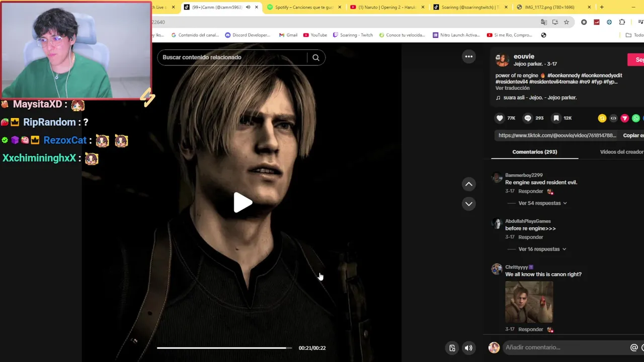Close the Spotify browser tab
The width and height of the screenshot is (644, 362).
click(x=340, y=7)
